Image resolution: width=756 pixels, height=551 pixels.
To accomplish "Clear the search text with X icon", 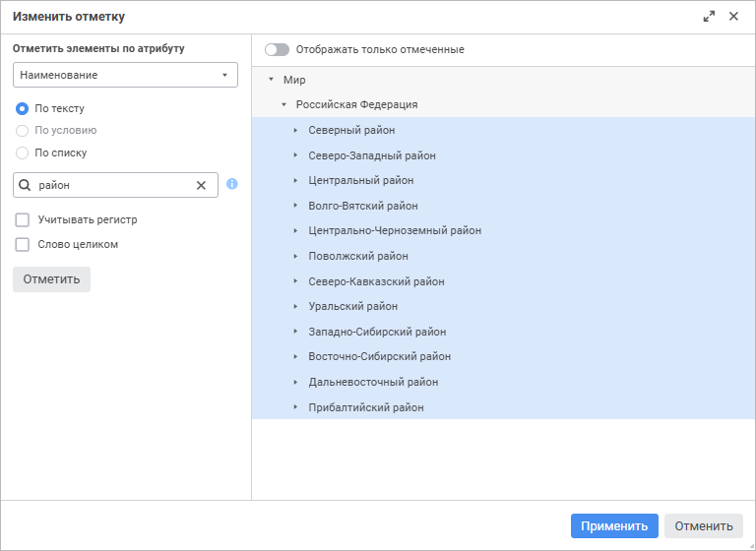I will [201, 185].
